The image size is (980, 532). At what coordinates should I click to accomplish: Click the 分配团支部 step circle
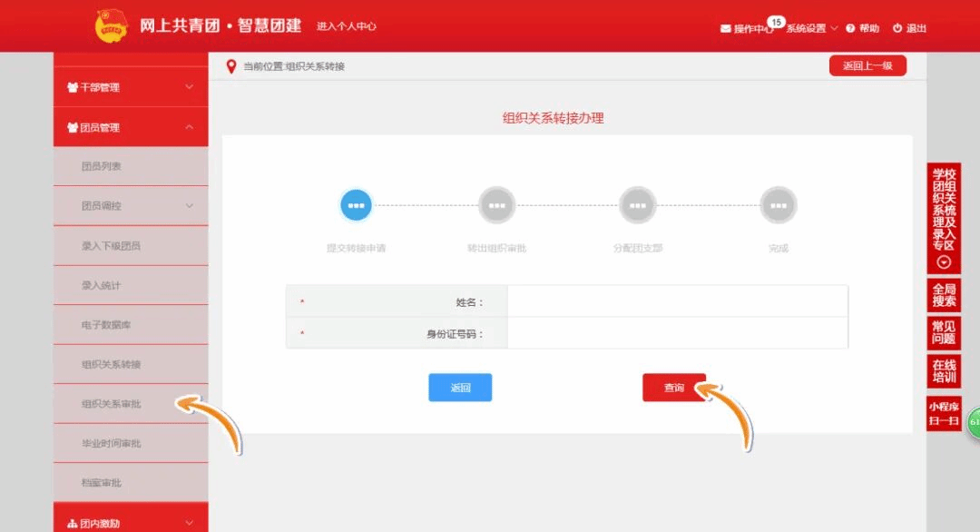637,205
